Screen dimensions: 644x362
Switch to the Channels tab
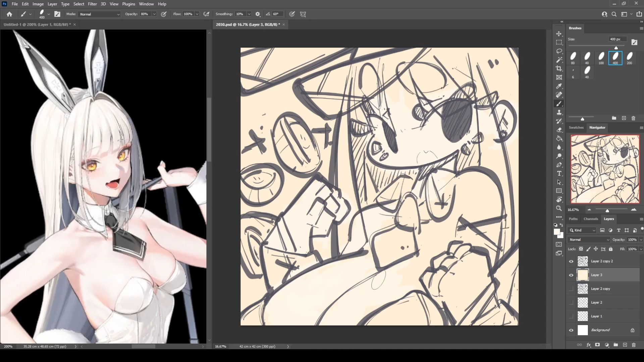pos(591,219)
